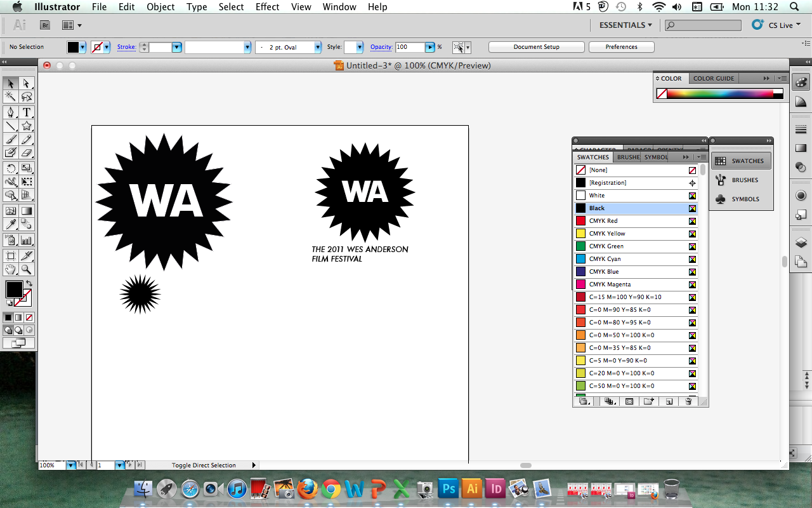Choose the Star shape tool

[27, 126]
